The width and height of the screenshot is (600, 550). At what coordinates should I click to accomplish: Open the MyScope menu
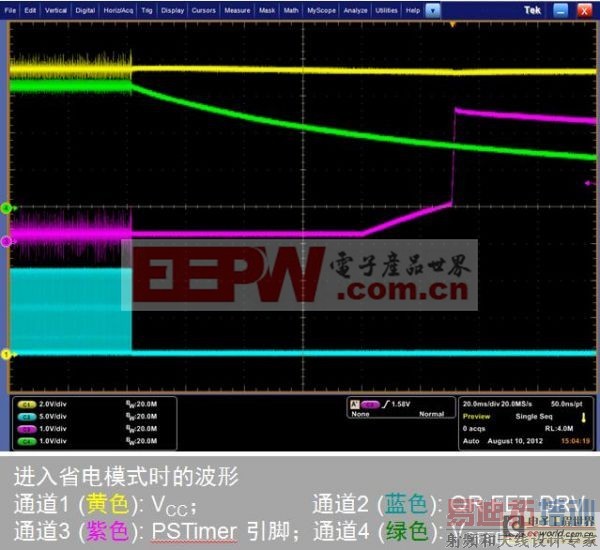coord(321,10)
